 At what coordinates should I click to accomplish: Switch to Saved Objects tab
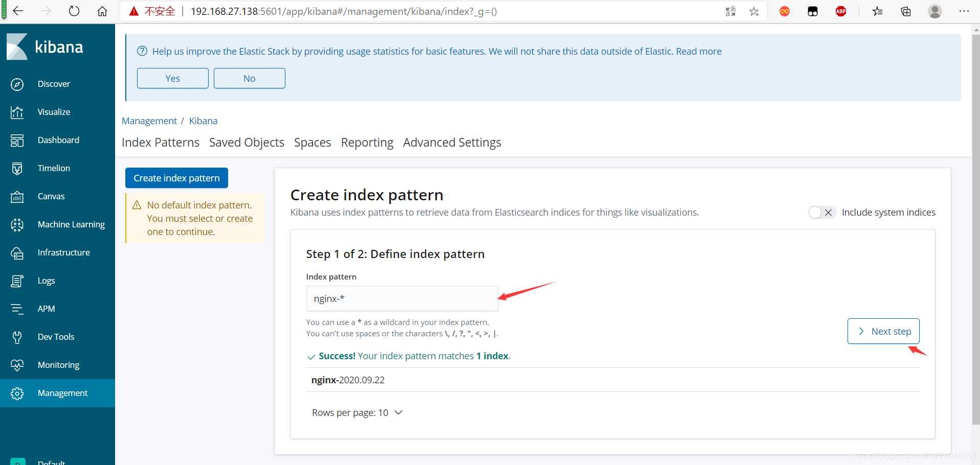point(247,143)
